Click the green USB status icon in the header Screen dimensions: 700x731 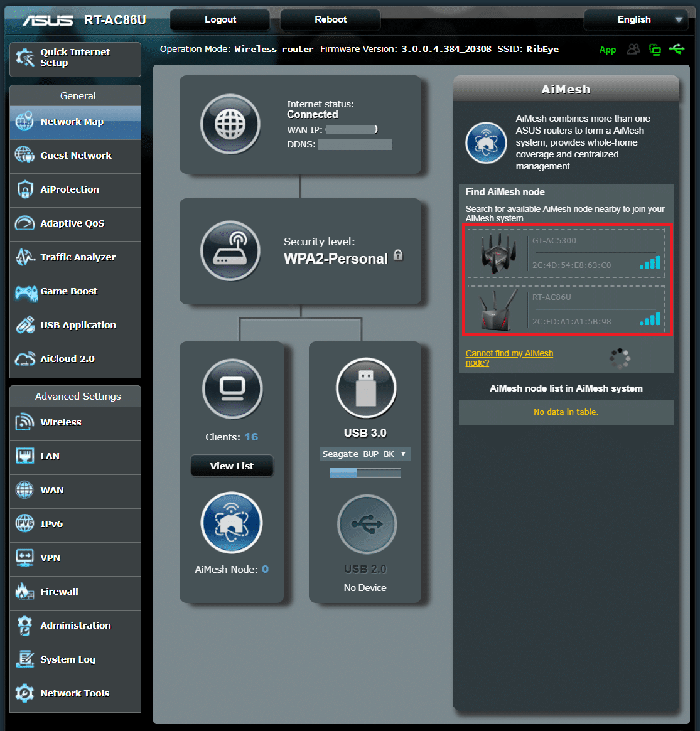(677, 48)
